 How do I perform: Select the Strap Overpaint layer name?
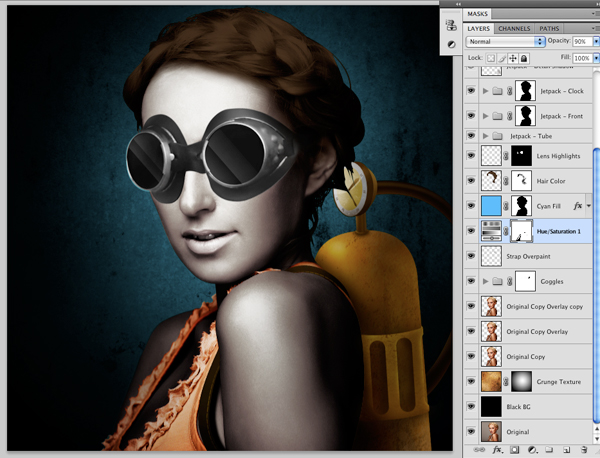click(x=528, y=256)
